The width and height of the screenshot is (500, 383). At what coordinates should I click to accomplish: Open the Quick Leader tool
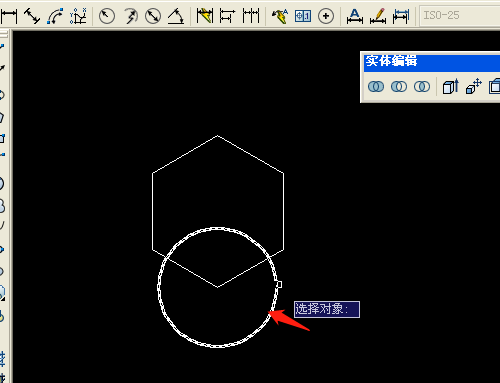[280, 16]
